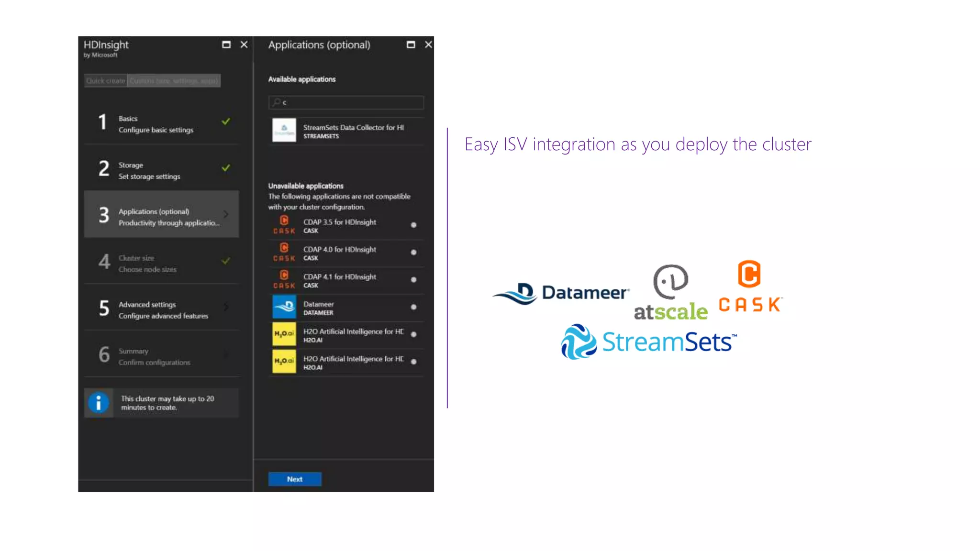The width and height of the screenshot is (980, 551).
Task: Click the green checkmark next to Storage
Action: (226, 167)
